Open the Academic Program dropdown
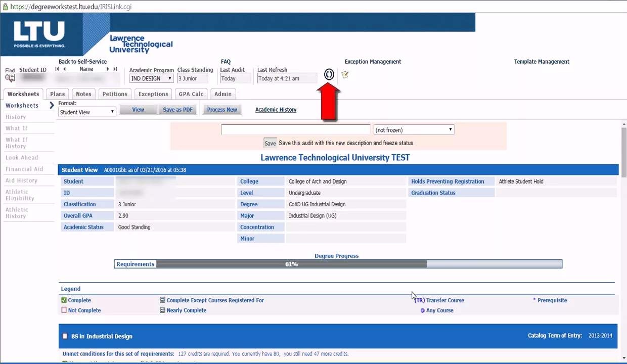The width and height of the screenshot is (627, 364). pyautogui.click(x=152, y=78)
